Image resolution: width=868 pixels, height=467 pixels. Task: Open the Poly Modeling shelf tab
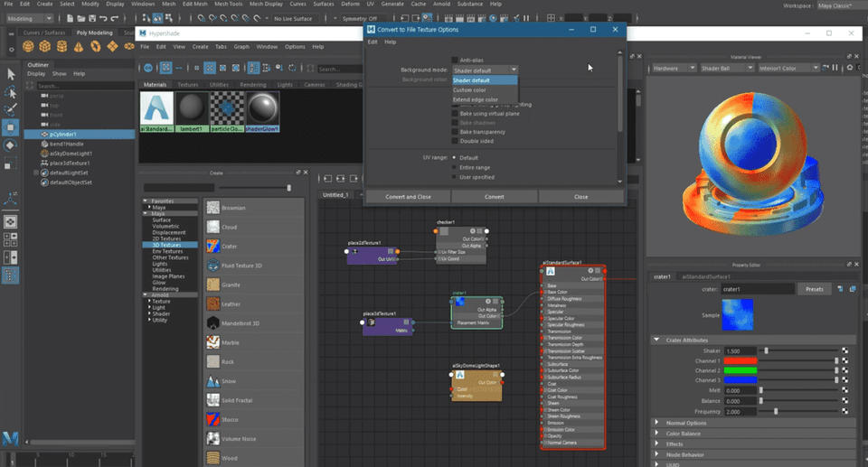94,33
